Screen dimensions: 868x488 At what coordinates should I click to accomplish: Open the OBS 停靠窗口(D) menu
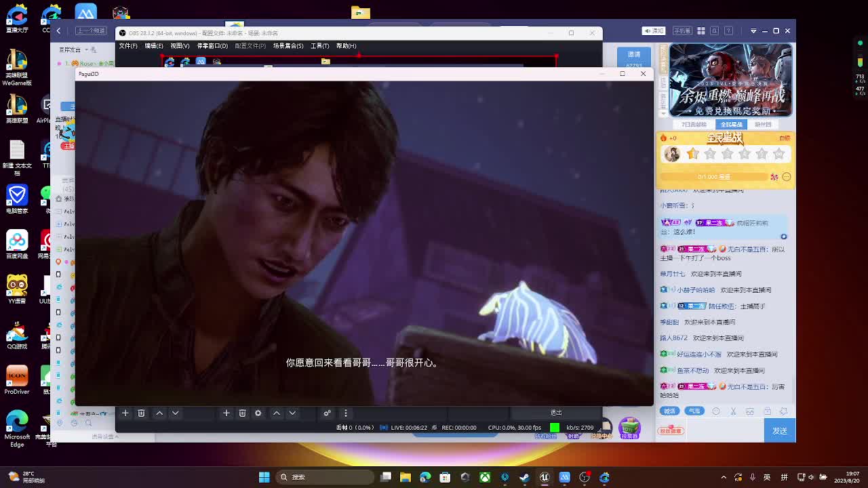[x=212, y=46]
